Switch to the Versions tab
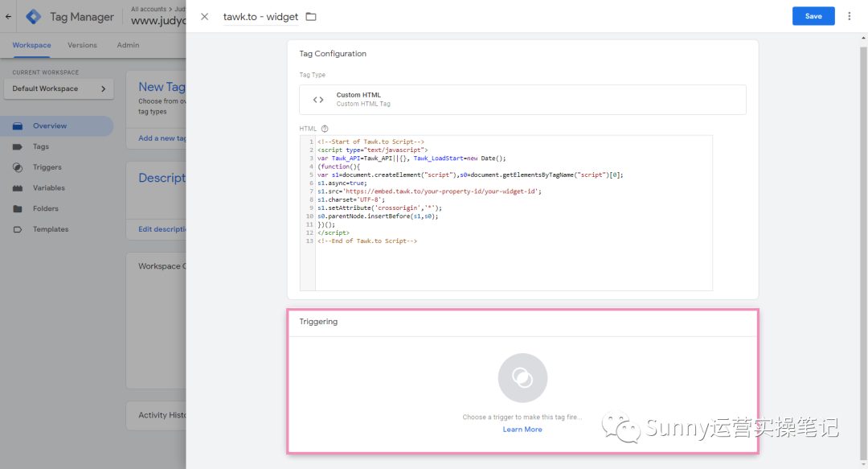The width and height of the screenshot is (868, 469). click(x=82, y=45)
